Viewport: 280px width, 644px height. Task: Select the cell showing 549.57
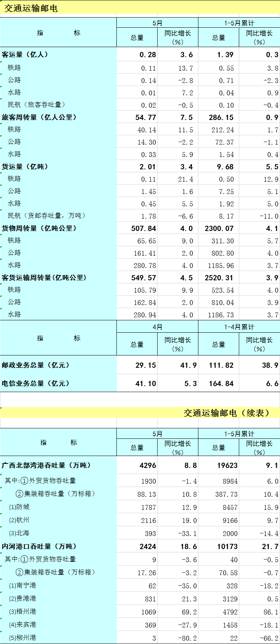(x=144, y=278)
